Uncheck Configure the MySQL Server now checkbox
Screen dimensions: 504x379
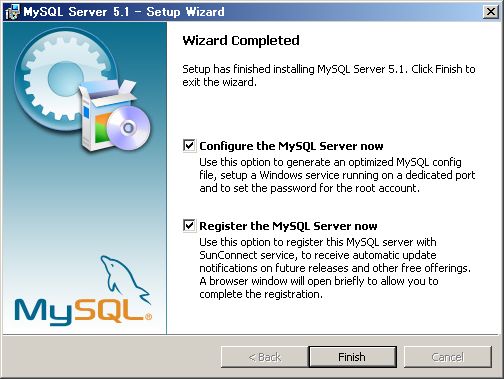point(189,146)
